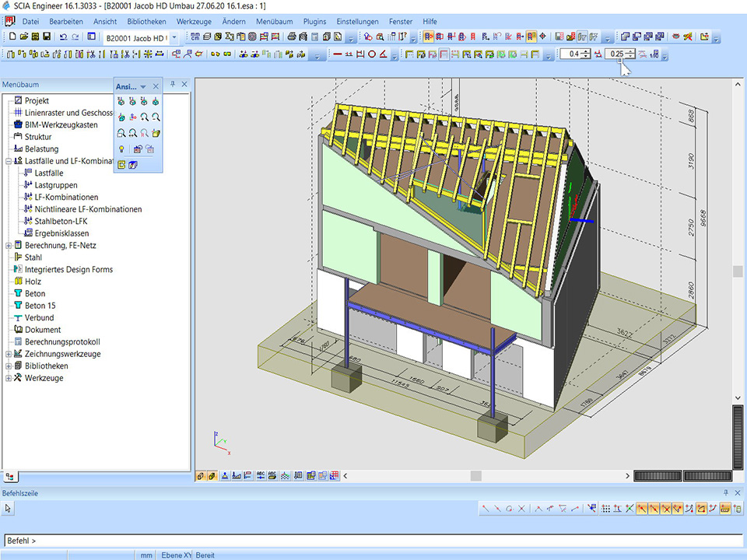Open a new file with blank page icon
The width and height of the screenshot is (747, 560).
pos(11,37)
